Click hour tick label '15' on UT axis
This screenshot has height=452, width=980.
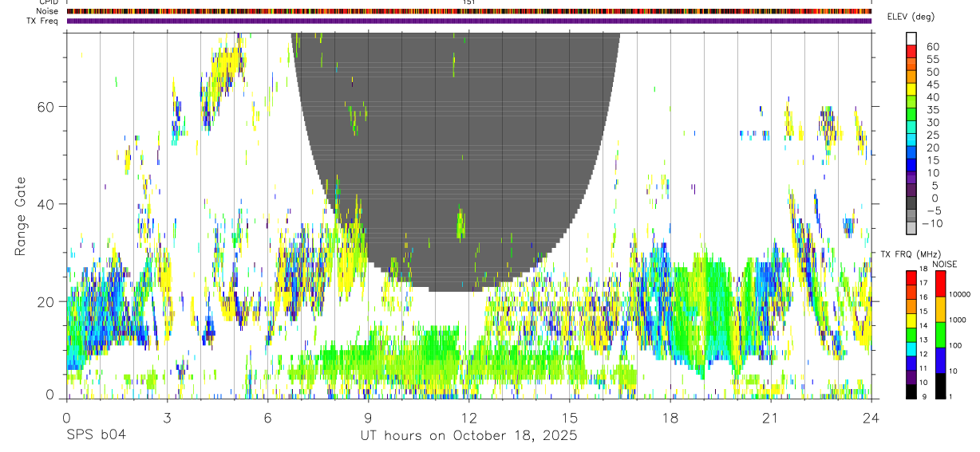(570, 417)
